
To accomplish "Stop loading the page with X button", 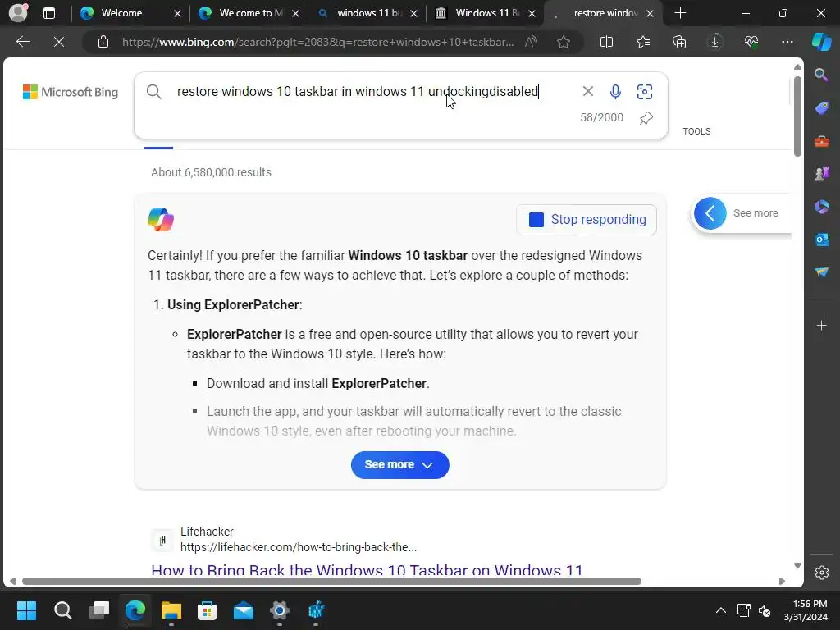I will [x=59, y=42].
